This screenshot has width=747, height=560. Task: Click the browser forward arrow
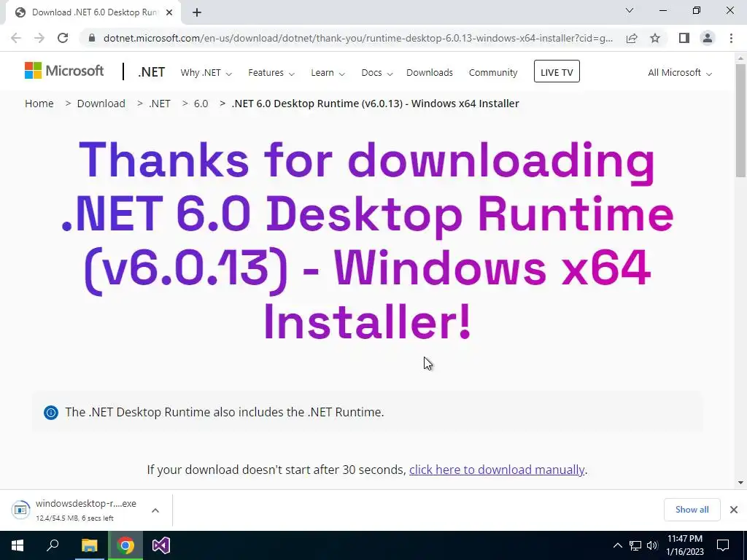coord(39,38)
